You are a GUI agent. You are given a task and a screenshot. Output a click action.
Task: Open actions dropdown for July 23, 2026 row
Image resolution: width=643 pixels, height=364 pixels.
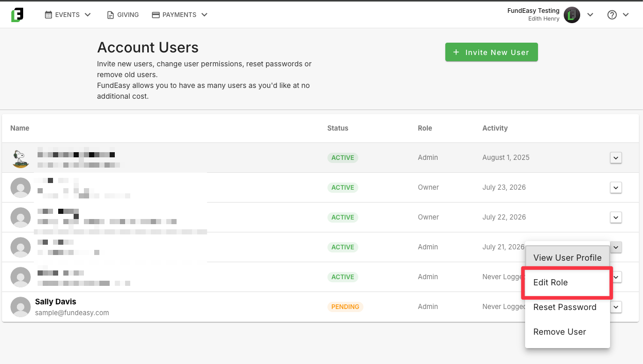click(616, 188)
